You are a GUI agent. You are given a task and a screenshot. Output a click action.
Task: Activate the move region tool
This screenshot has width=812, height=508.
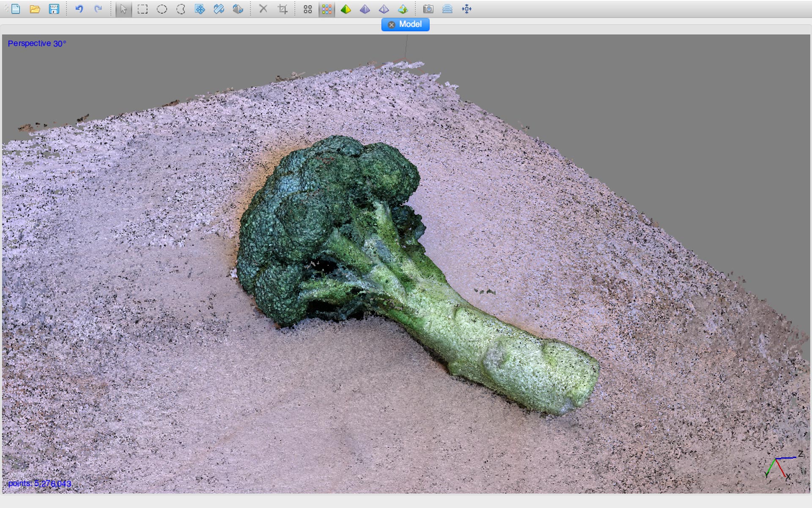coord(200,9)
